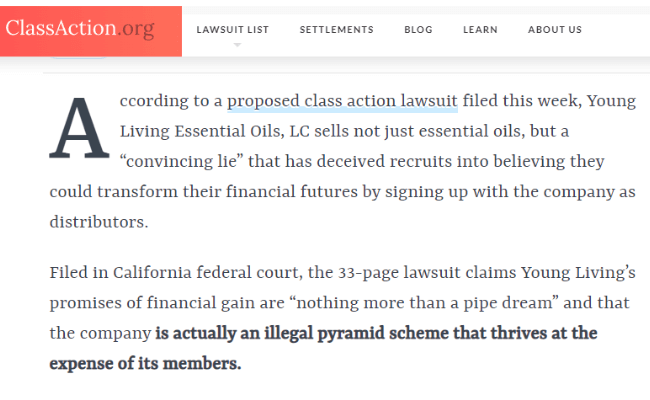
Task: Visit the About Us page
Action: click(x=555, y=30)
